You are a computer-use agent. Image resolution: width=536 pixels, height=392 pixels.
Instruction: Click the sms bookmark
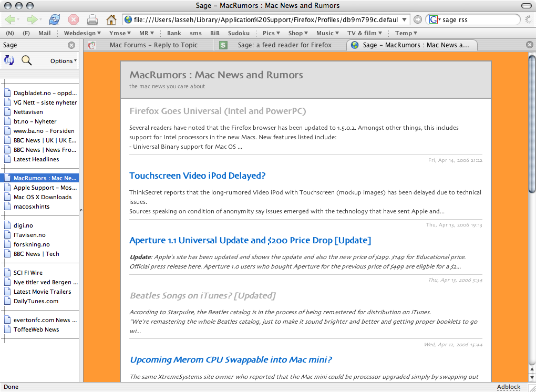[x=195, y=33]
